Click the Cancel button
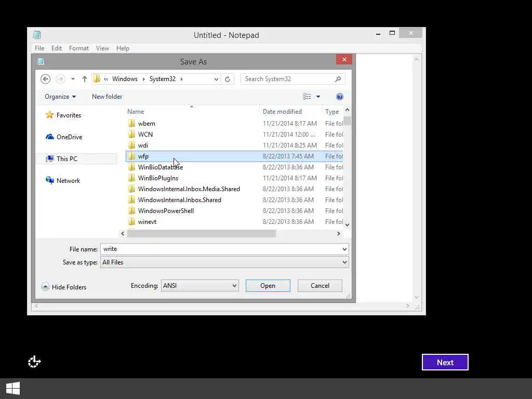This screenshot has height=399, width=532. (x=320, y=286)
